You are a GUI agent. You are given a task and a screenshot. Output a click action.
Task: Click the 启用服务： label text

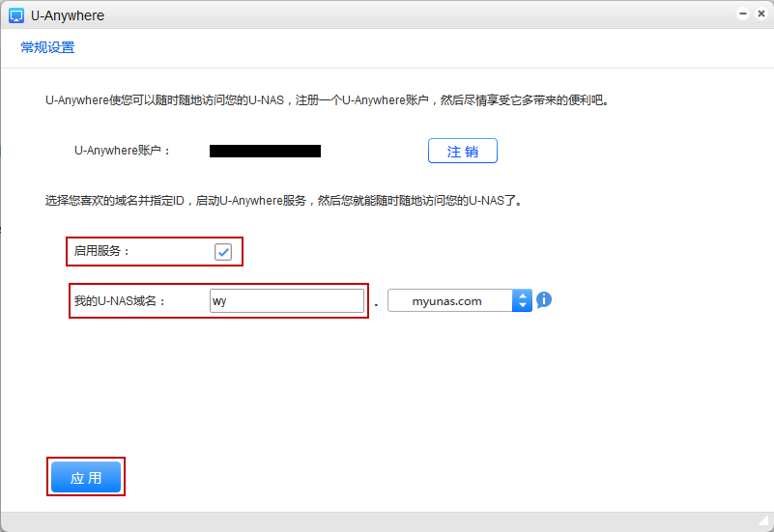pyautogui.click(x=101, y=251)
